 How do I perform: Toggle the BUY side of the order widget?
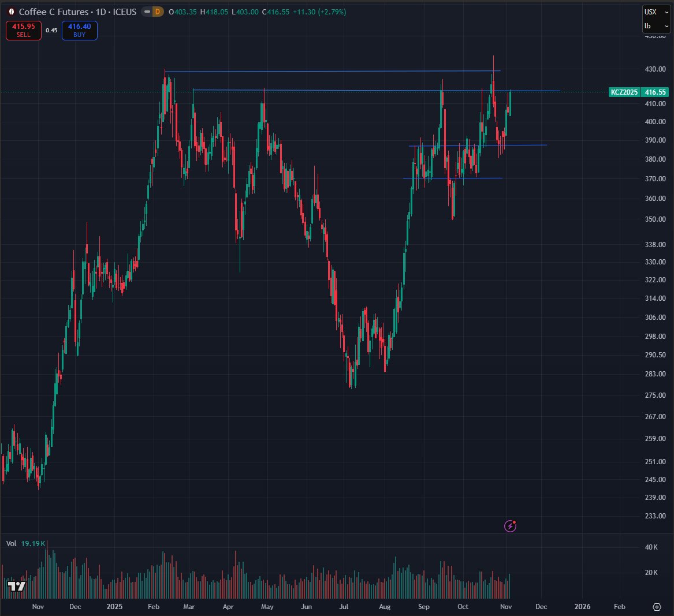pyautogui.click(x=79, y=30)
